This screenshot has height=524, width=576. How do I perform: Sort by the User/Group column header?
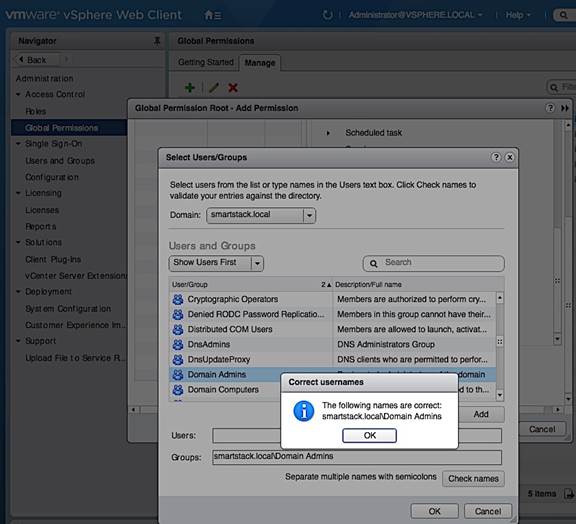(251, 284)
